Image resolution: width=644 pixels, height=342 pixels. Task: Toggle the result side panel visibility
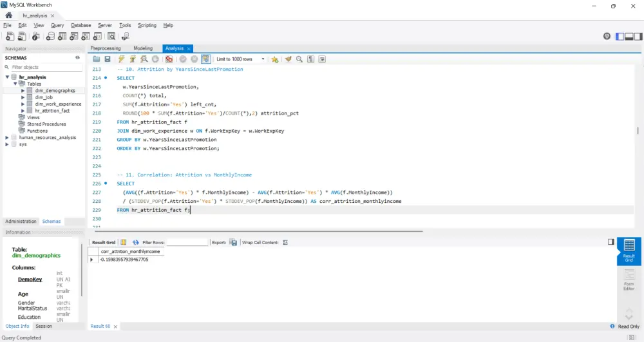(611, 242)
